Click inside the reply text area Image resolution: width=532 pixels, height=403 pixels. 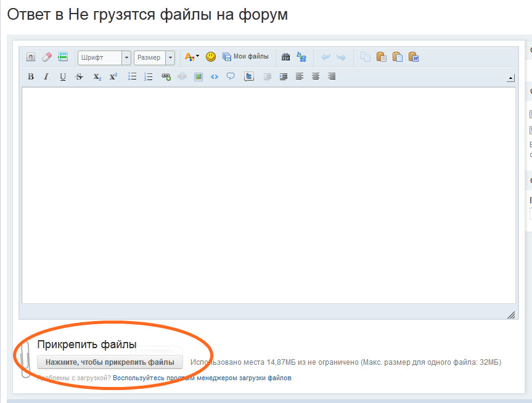[x=269, y=195]
